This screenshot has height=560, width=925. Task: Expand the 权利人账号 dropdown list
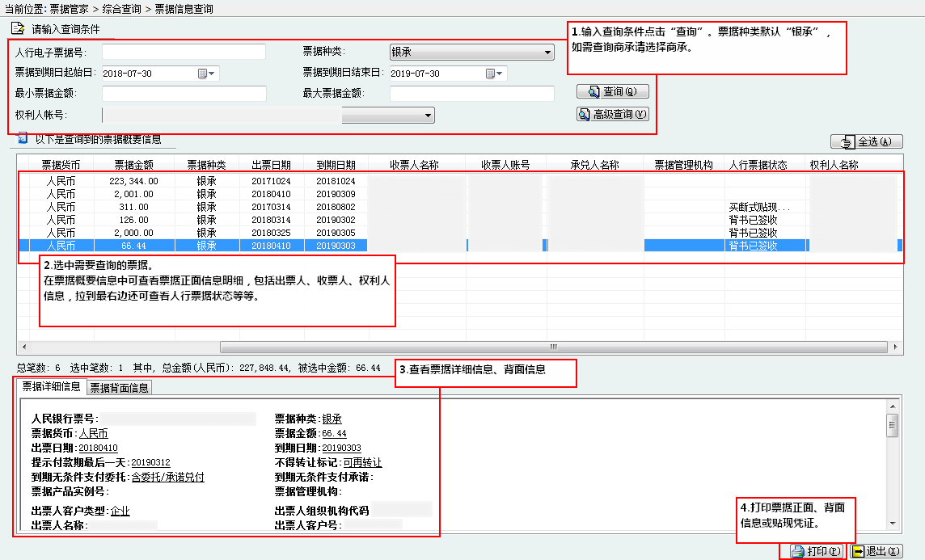pyautogui.click(x=428, y=116)
